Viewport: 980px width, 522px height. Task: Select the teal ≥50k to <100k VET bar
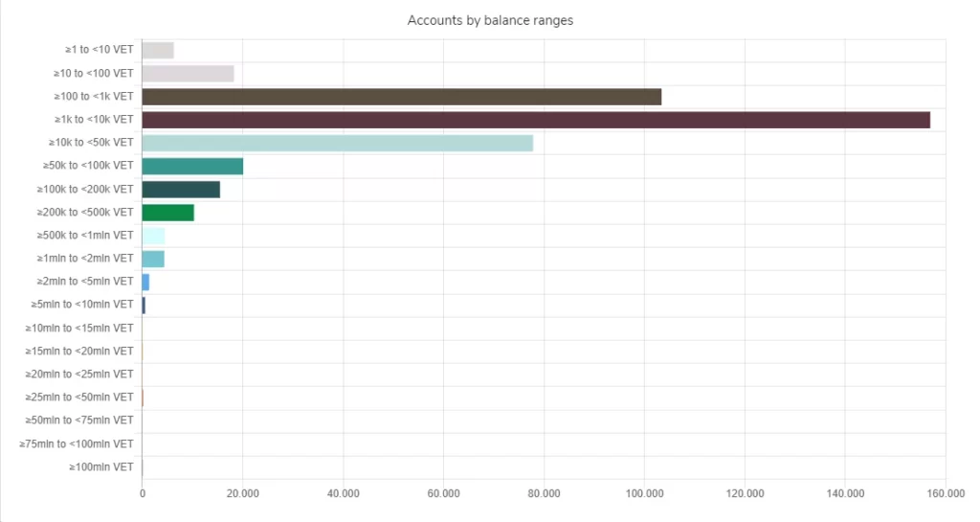pyautogui.click(x=192, y=166)
